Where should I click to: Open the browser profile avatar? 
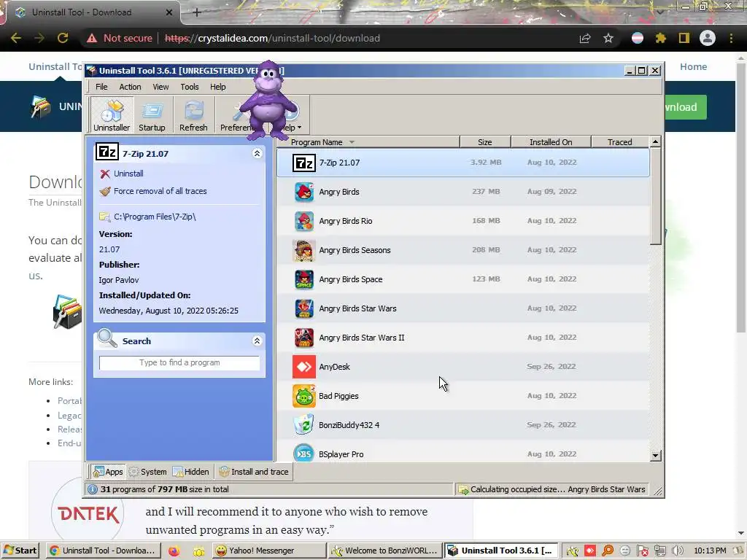[x=708, y=38]
